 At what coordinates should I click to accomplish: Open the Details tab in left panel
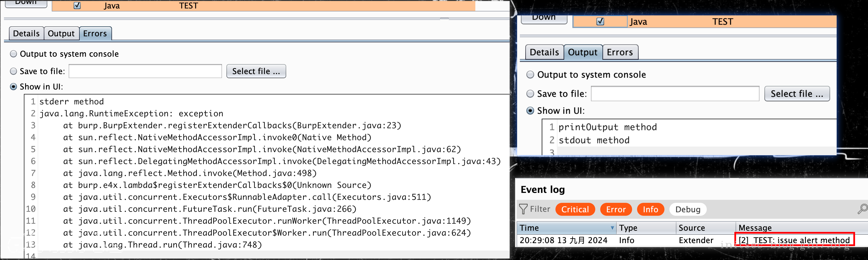tap(26, 34)
